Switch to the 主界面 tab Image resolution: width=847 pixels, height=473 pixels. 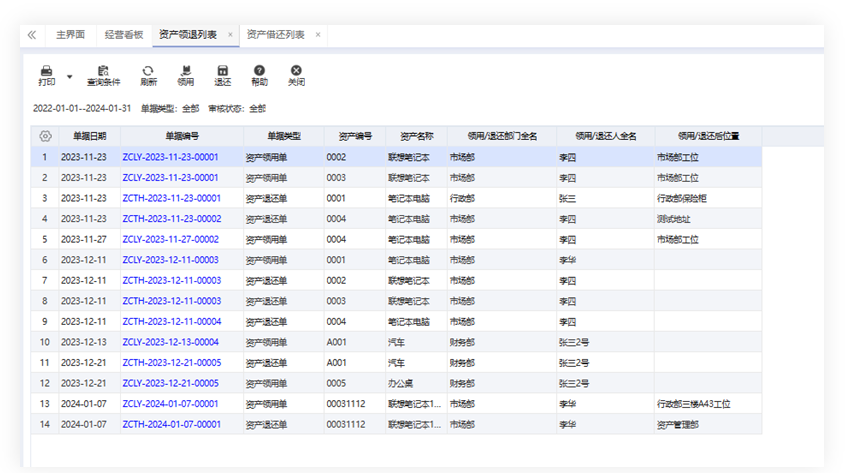[x=69, y=35]
